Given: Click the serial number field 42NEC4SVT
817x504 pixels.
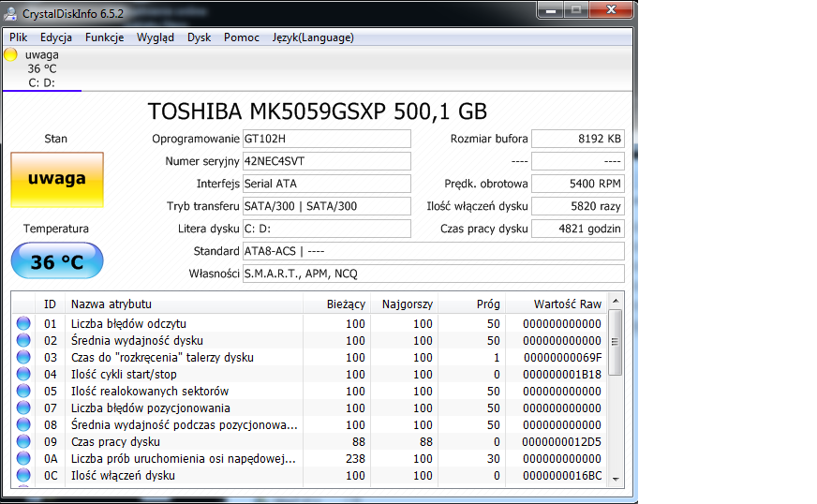Looking at the screenshot, I should 327,161.
